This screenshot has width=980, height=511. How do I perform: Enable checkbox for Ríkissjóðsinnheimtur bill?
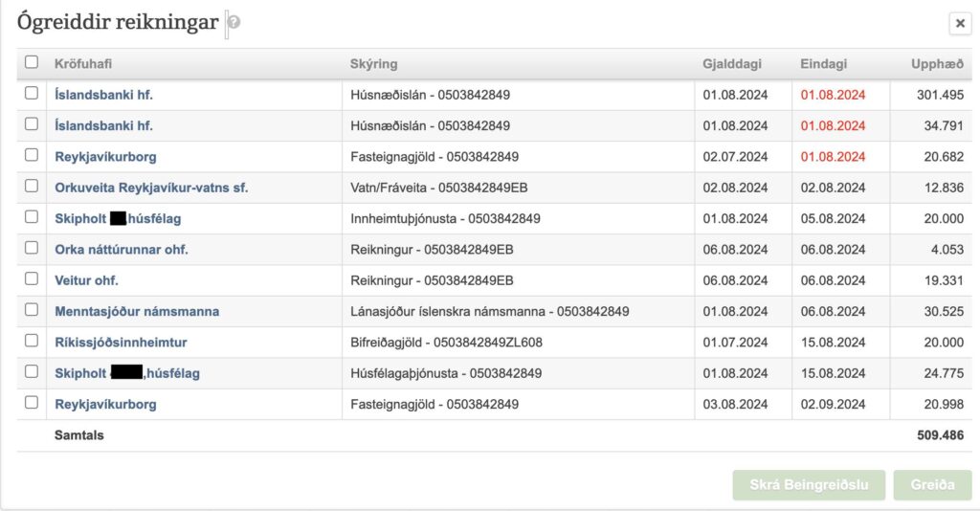coord(32,341)
